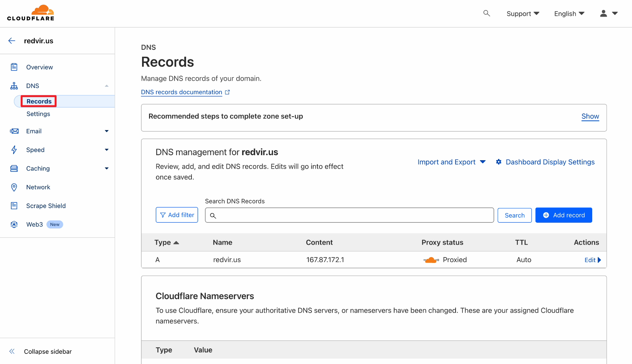The height and width of the screenshot is (364, 632).
Task: Collapse the DNS sidebar section
Action: click(x=107, y=86)
